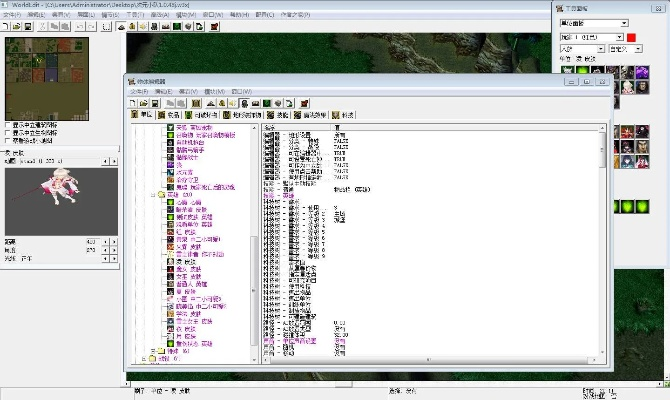Switch to the Items tab in Object Editor
The height and width of the screenshot is (400, 670).
click(x=172, y=115)
